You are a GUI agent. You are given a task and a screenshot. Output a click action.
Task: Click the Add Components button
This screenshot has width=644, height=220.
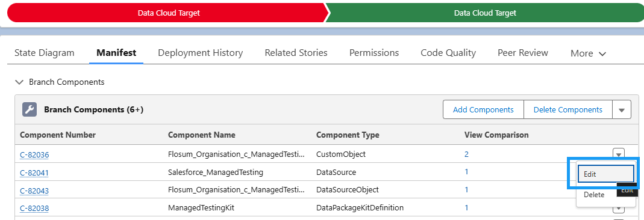[483, 110]
